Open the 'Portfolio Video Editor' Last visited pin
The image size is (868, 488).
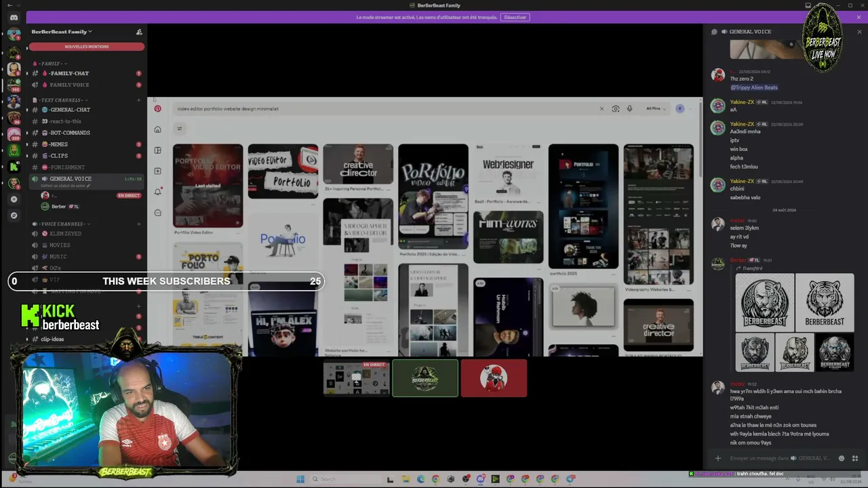click(x=208, y=186)
